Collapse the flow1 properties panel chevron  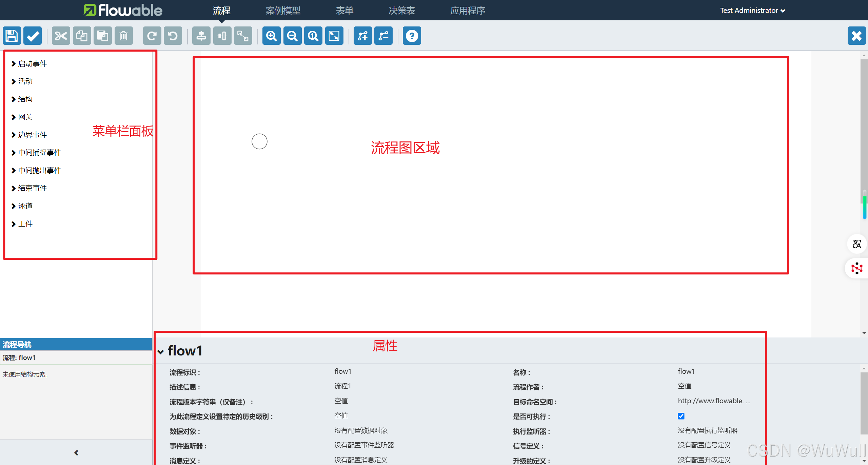[x=161, y=352]
